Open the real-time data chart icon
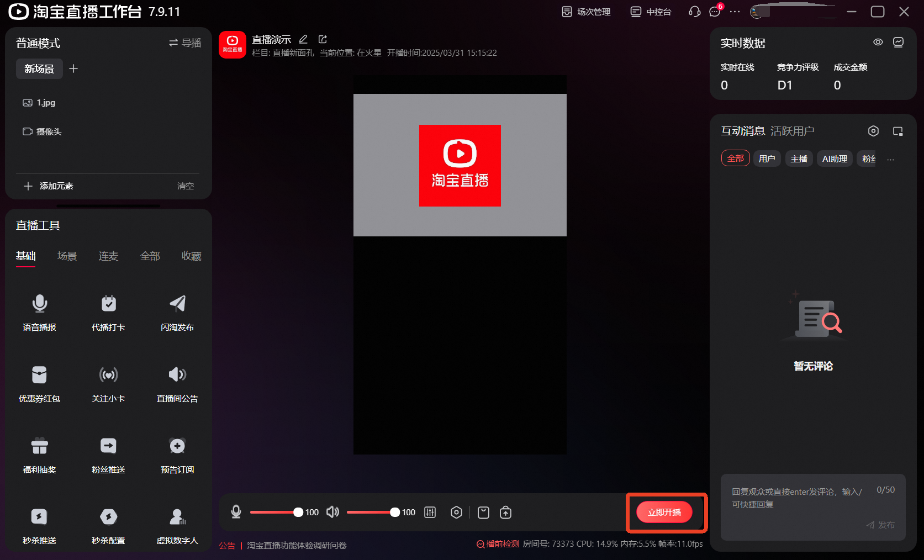The height and width of the screenshot is (560, 924). click(899, 42)
